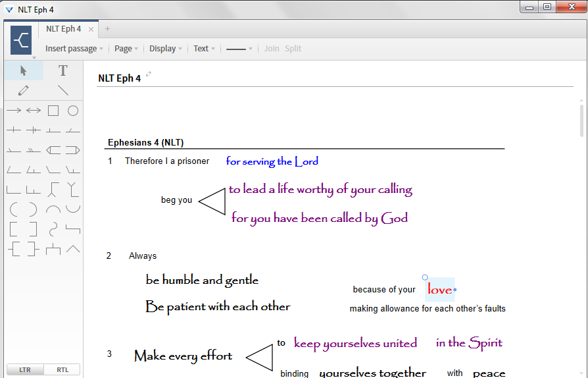
Task: Switch to RTL text direction
Action: [x=62, y=369]
